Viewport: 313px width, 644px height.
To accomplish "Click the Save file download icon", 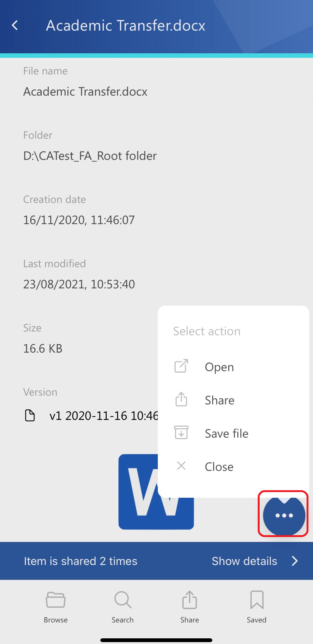I will [x=181, y=433].
